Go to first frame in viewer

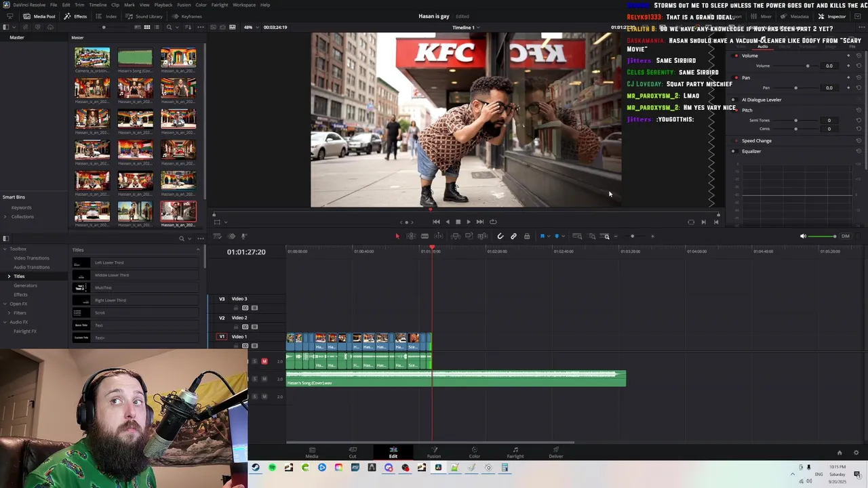pyautogui.click(x=436, y=222)
